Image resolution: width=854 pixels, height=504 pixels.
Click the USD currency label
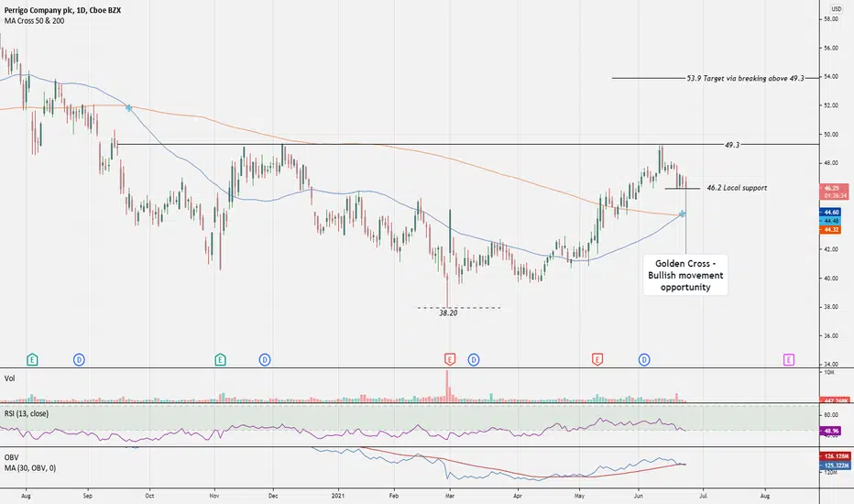[836, 8]
